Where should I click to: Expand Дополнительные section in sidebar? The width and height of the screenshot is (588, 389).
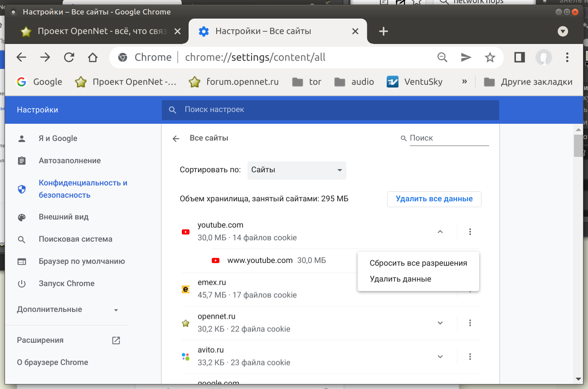click(x=67, y=310)
